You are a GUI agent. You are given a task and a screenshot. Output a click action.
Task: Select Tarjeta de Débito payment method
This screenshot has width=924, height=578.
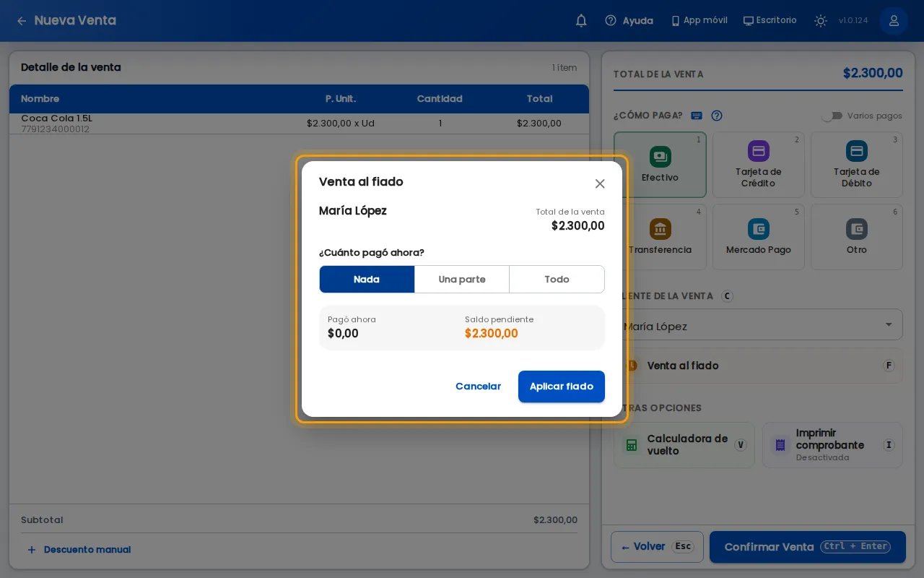click(x=857, y=165)
